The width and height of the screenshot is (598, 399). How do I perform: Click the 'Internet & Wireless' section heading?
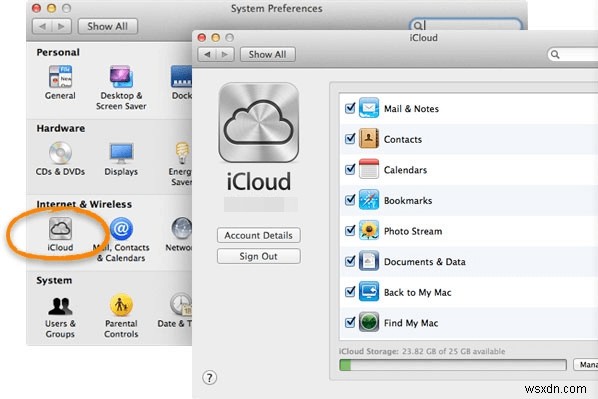[x=84, y=204]
